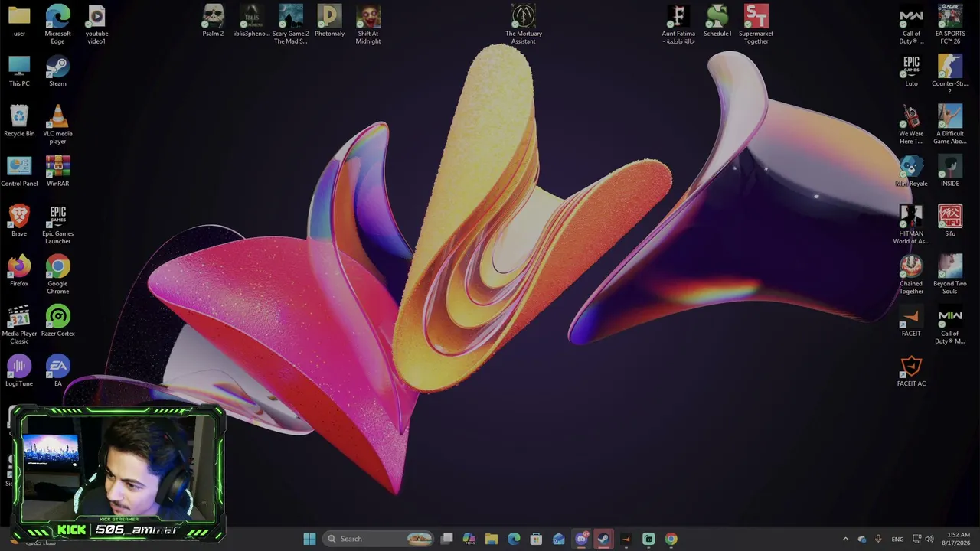Open Outlook from the taskbar
The width and height of the screenshot is (980, 551).
point(559,539)
